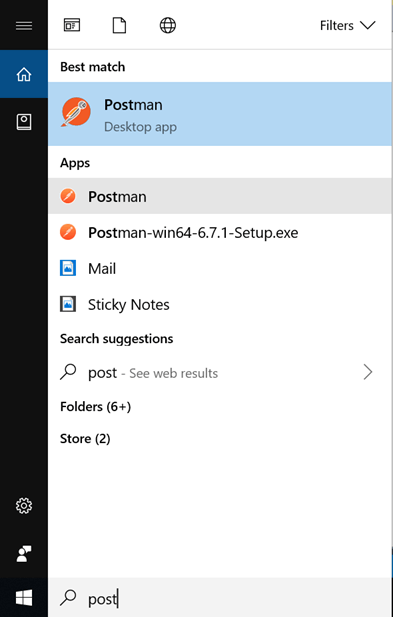Open the Mail app result
Image resolution: width=393 pixels, height=617 pixels.
tap(220, 268)
